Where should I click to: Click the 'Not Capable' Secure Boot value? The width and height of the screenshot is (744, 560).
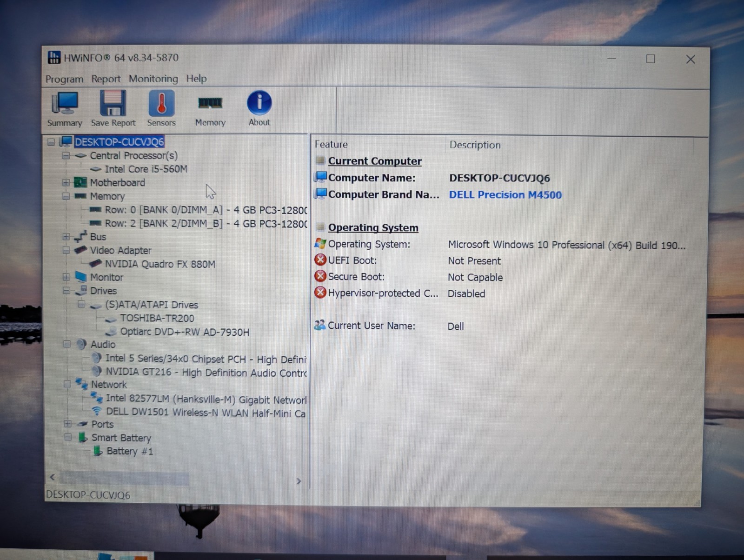[x=475, y=277]
